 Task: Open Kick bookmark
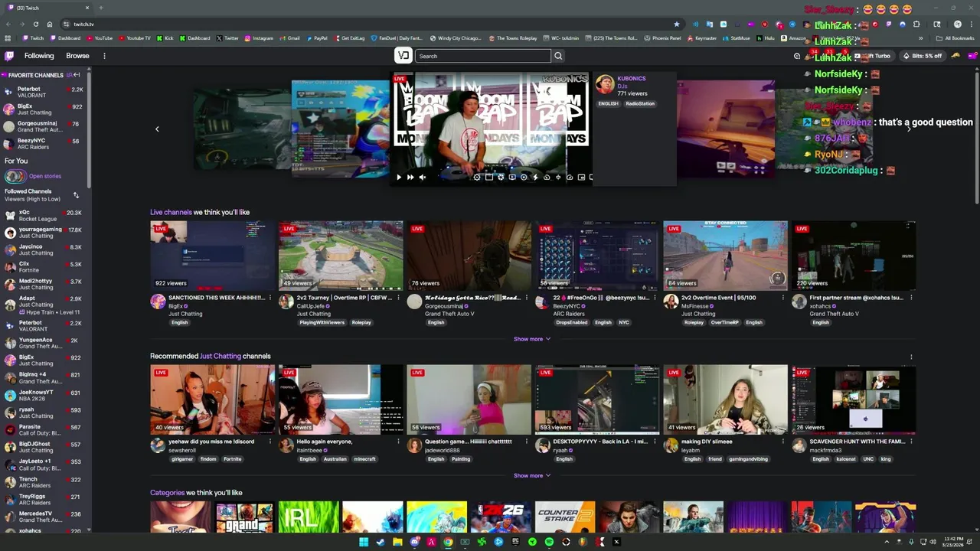coord(165,37)
